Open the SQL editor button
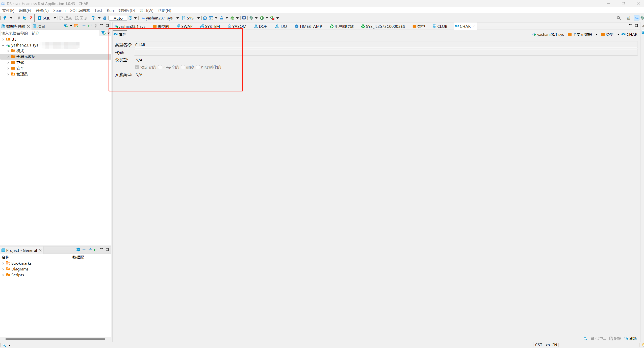644x348 pixels. click(44, 18)
